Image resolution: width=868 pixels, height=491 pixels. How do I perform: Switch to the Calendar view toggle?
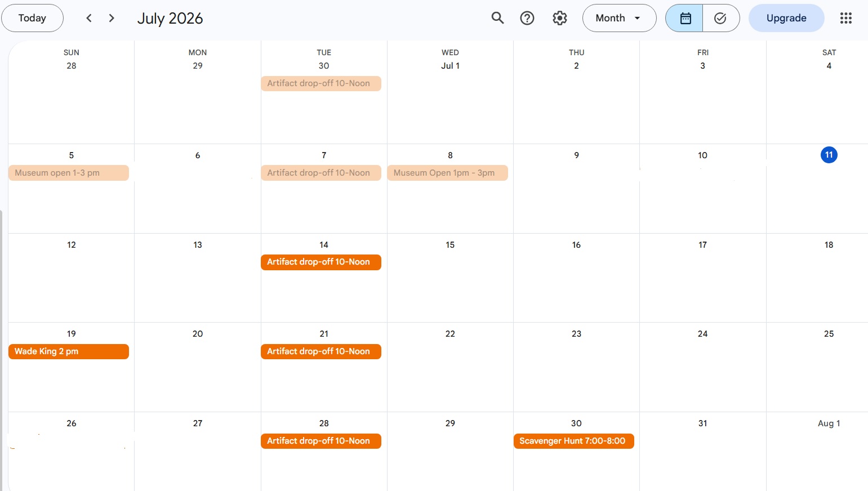pos(684,18)
